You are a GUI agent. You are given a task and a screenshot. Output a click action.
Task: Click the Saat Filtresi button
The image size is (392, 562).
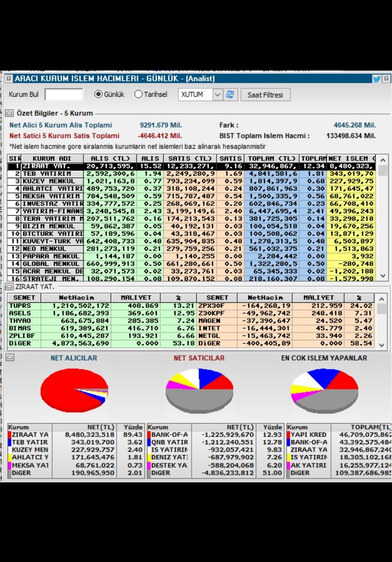[266, 95]
